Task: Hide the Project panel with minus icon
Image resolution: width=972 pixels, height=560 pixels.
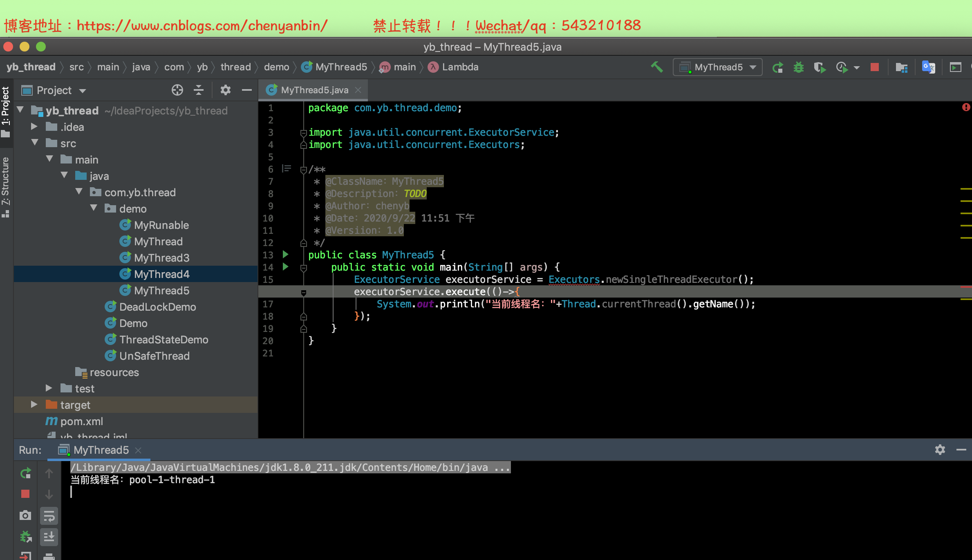Action: point(247,90)
